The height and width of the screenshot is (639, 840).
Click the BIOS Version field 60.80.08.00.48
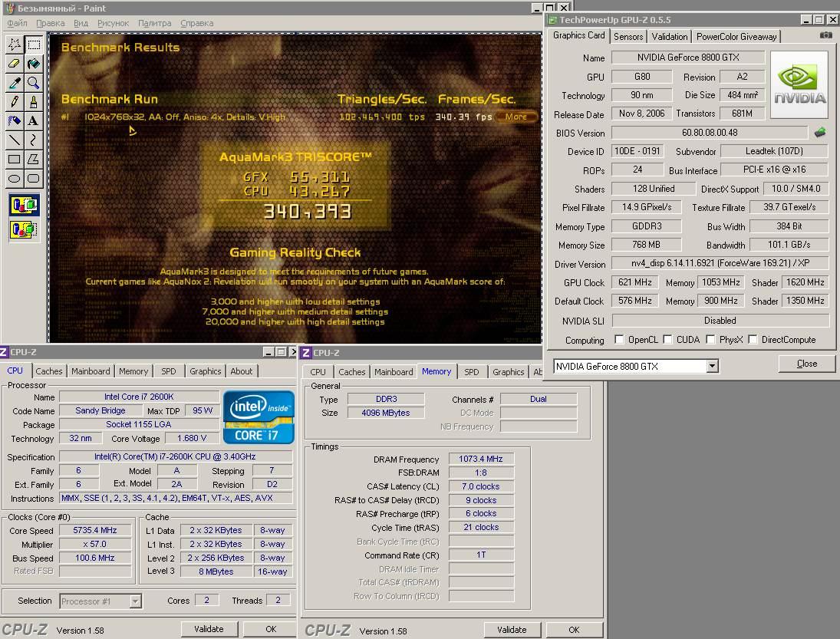coord(710,132)
